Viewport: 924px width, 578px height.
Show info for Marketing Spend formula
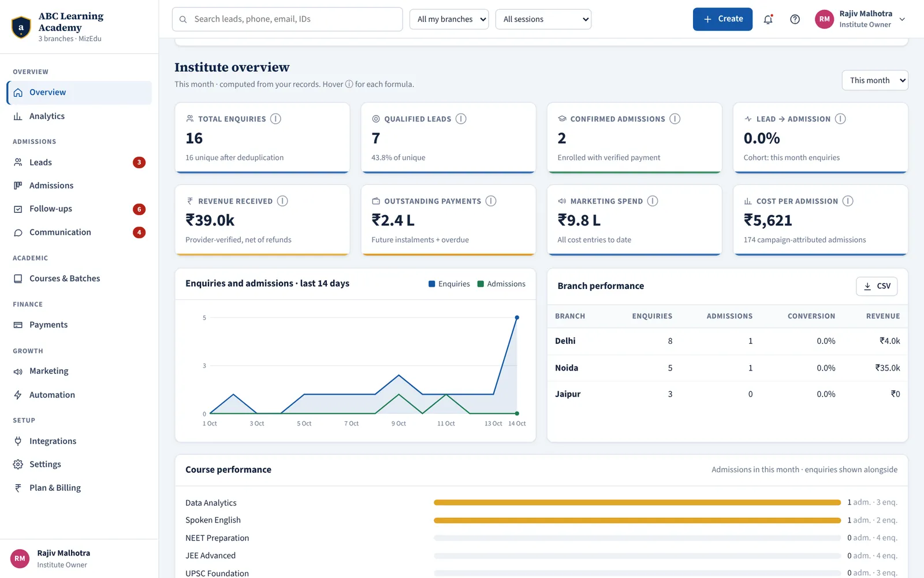point(653,201)
